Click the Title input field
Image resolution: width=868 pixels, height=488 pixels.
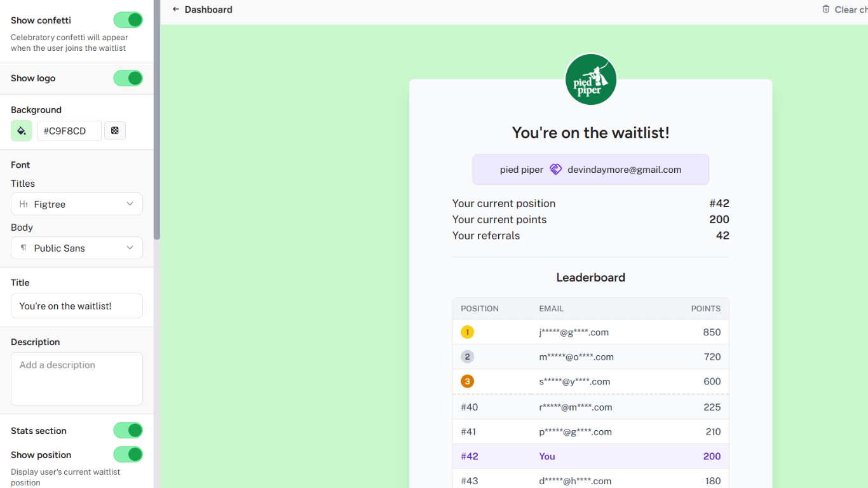[x=77, y=306]
